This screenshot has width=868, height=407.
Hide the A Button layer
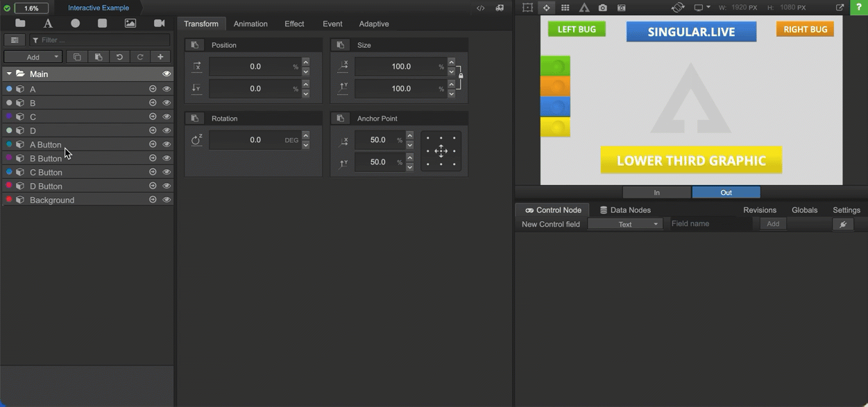(167, 144)
